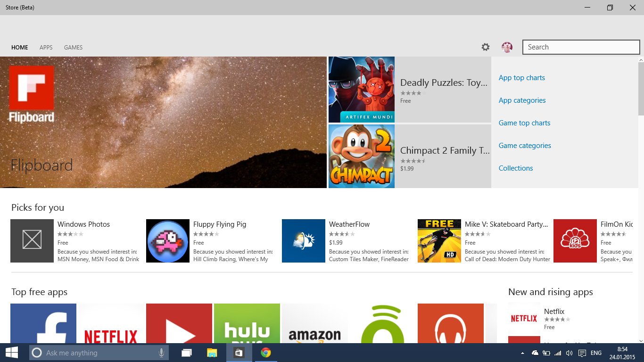Viewport: 644px width, 362px height.
Task: Click the 'Windows Photos' app name
Action: coord(83,224)
